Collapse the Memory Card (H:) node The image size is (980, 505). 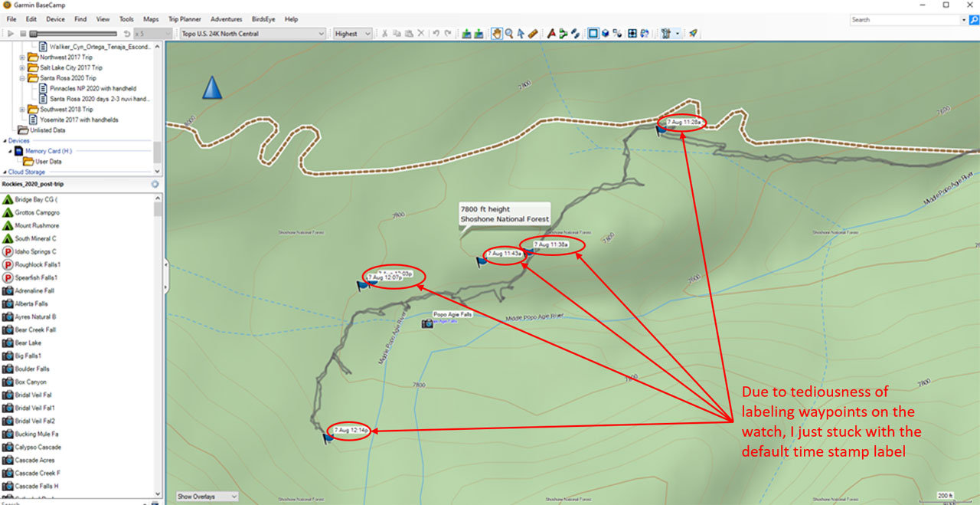(9, 151)
